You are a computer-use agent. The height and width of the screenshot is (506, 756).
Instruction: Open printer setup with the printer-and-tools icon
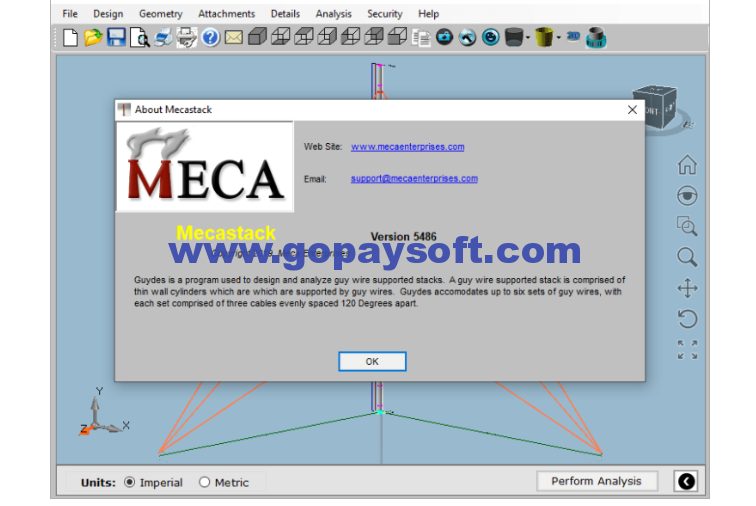(187, 38)
